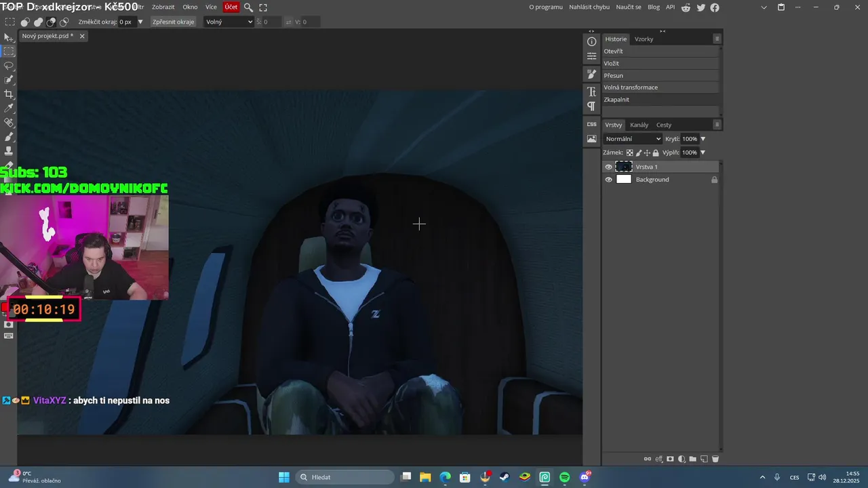868x488 pixels.
Task: Select the Spot Healing Brush tool
Action: click(x=9, y=123)
